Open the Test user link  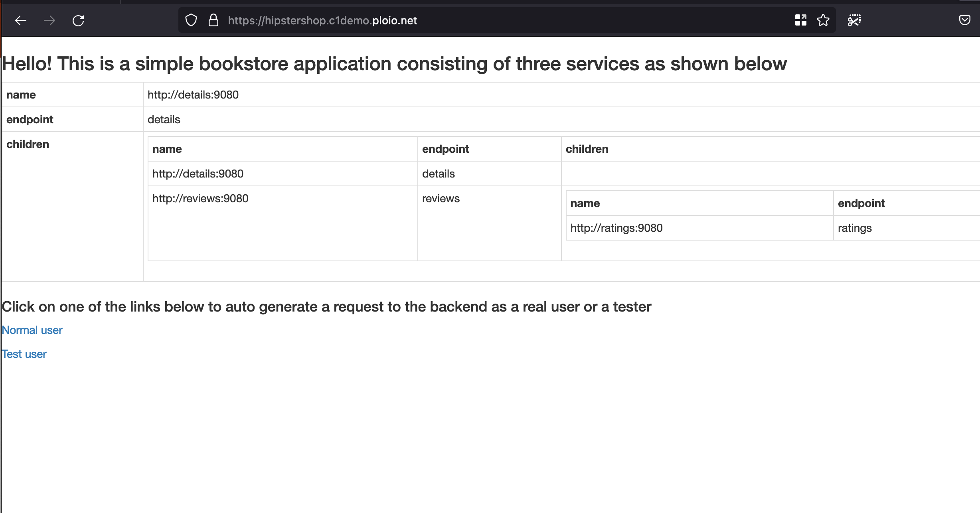24,354
